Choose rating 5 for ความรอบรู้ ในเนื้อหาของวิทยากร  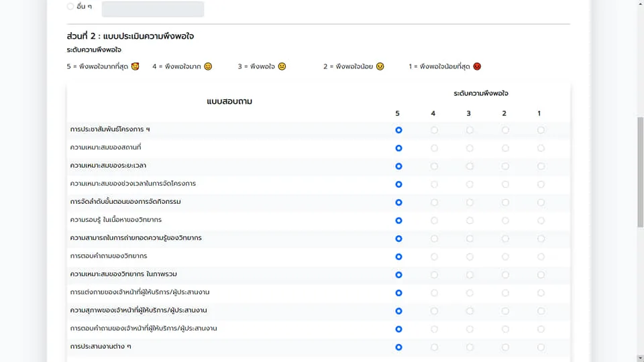click(398, 221)
